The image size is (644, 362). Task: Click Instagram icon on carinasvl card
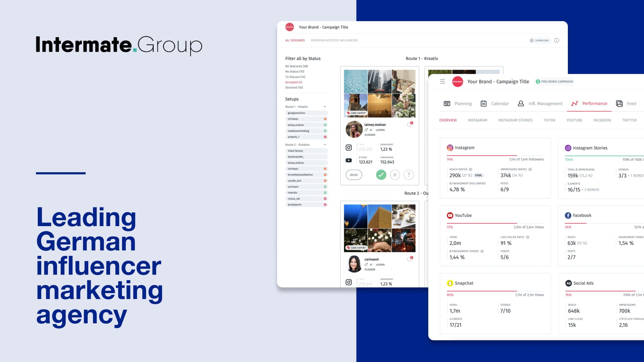349,282
